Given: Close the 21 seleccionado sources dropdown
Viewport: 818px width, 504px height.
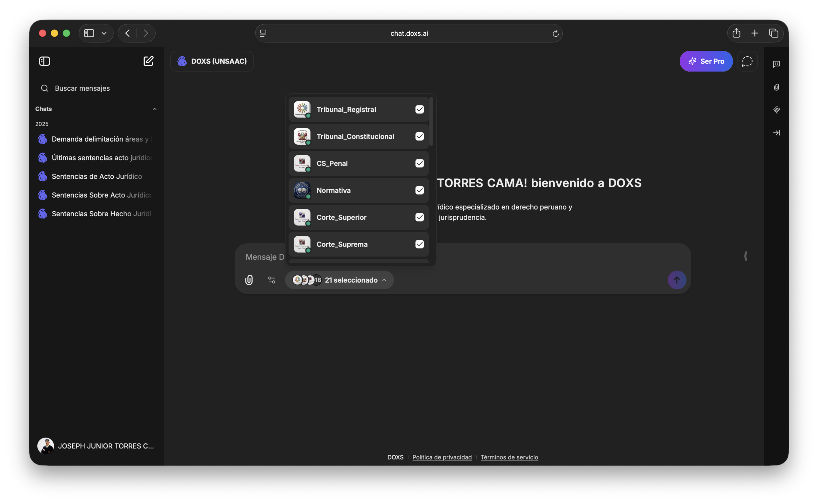Looking at the screenshot, I should pos(339,280).
